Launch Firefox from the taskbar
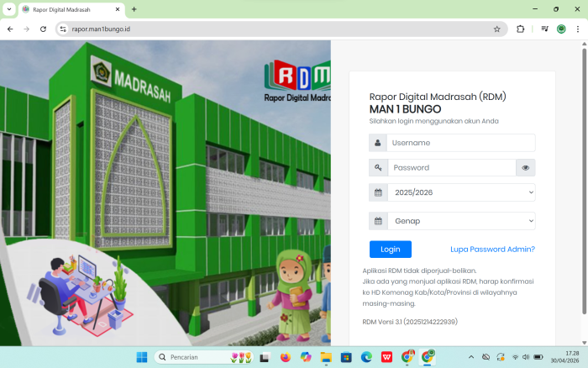Image resolution: width=588 pixels, height=368 pixels. [x=286, y=357]
